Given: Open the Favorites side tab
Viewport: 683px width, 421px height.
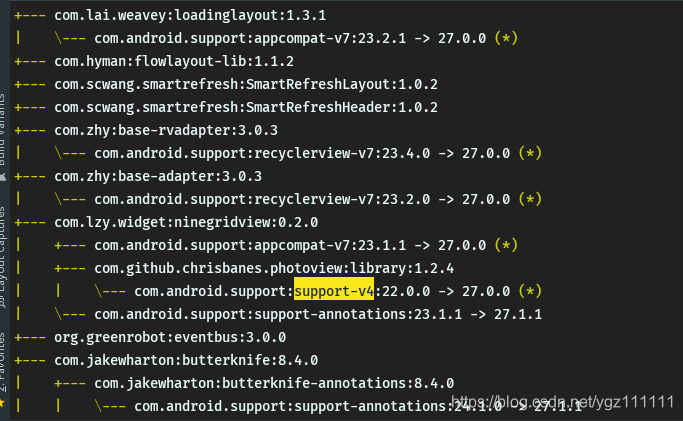Looking at the screenshot, I should point(3,362).
